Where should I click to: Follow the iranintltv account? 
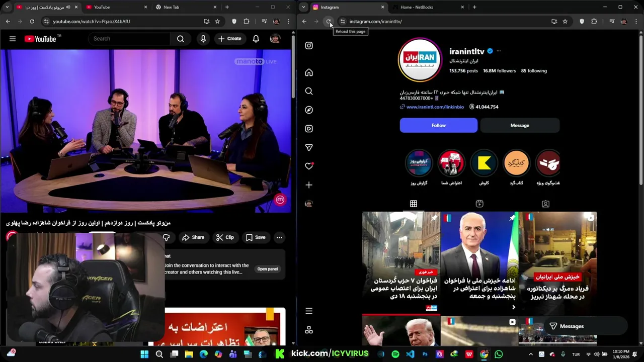click(438, 125)
